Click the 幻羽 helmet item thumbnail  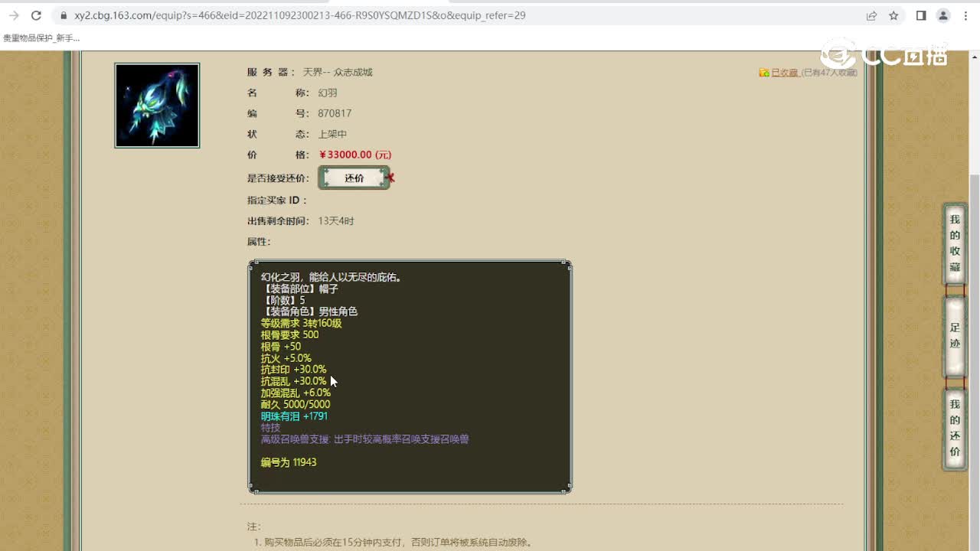pyautogui.click(x=157, y=105)
